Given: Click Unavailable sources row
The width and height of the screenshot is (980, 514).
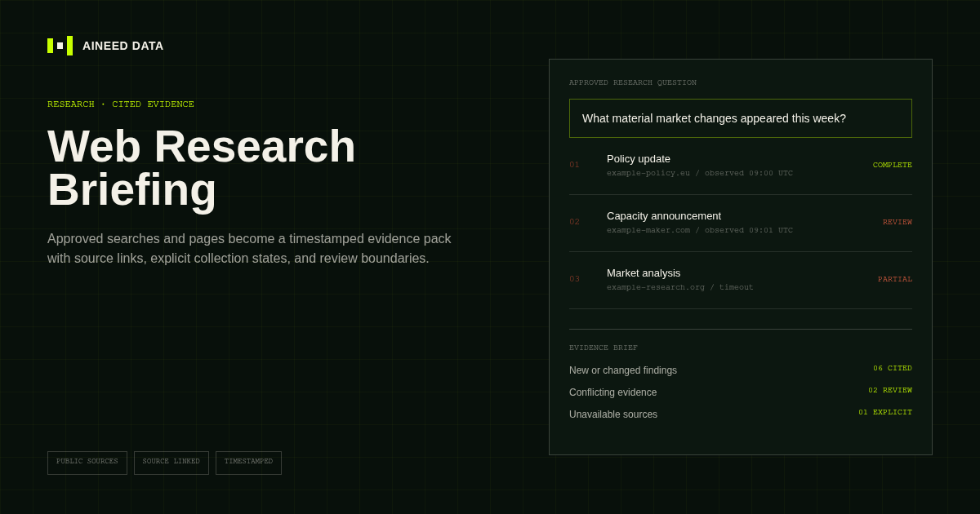Looking at the screenshot, I should pos(741,414).
